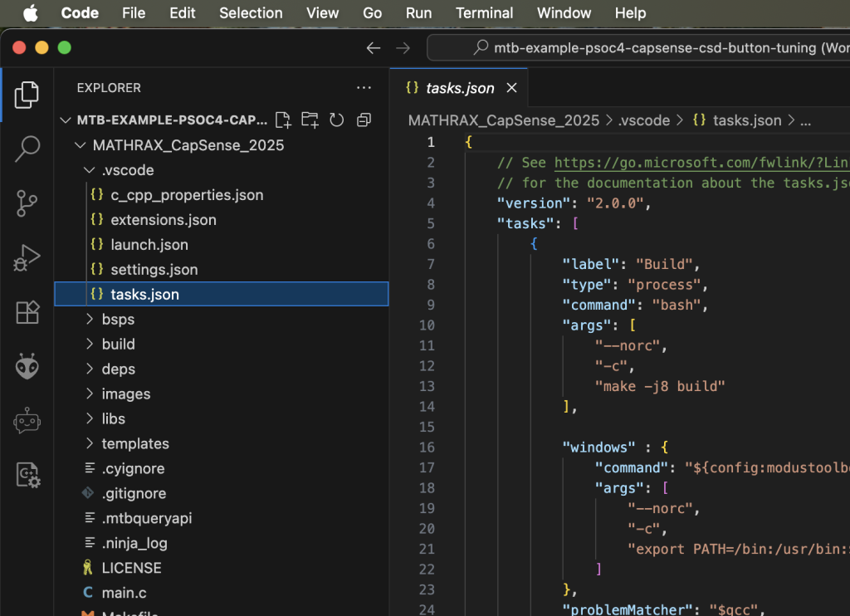Open the Edit menu

[x=182, y=13]
